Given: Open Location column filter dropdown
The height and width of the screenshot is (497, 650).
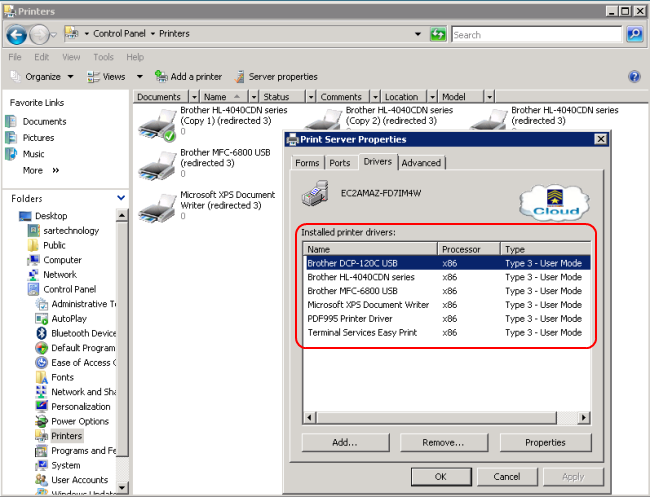Looking at the screenshot, I should tap(432, 97).
